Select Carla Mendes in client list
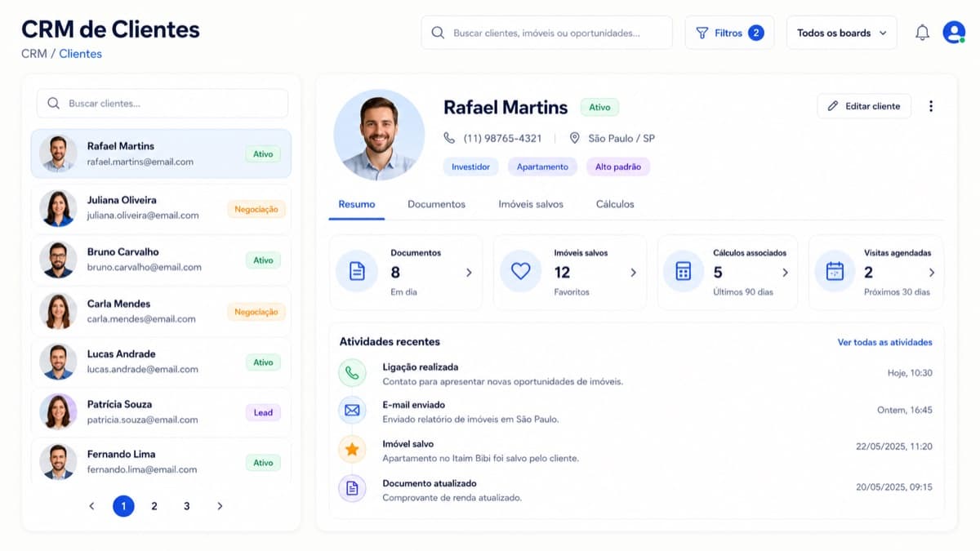Image resolution: width=980 pixels, height=551 pixels. coord(161,311)
